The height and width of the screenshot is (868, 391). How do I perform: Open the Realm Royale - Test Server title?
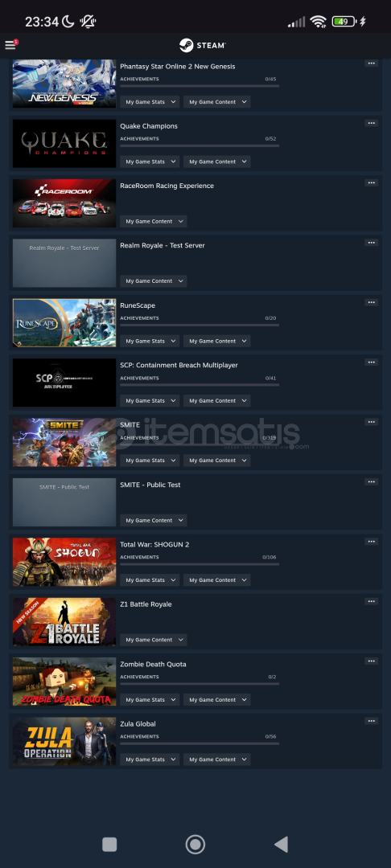[163, 246]
